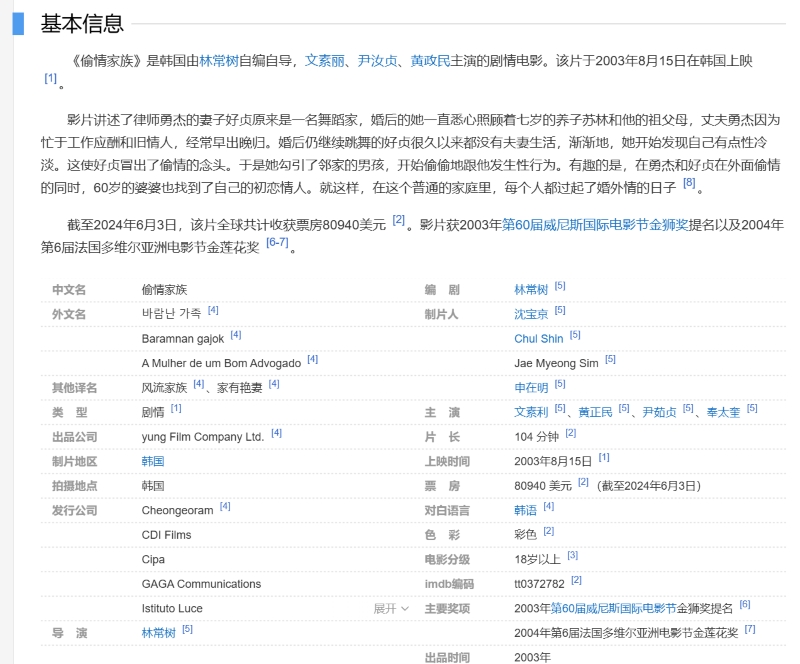Click 韩国 link in the 制片地区 row

[153, 461]
